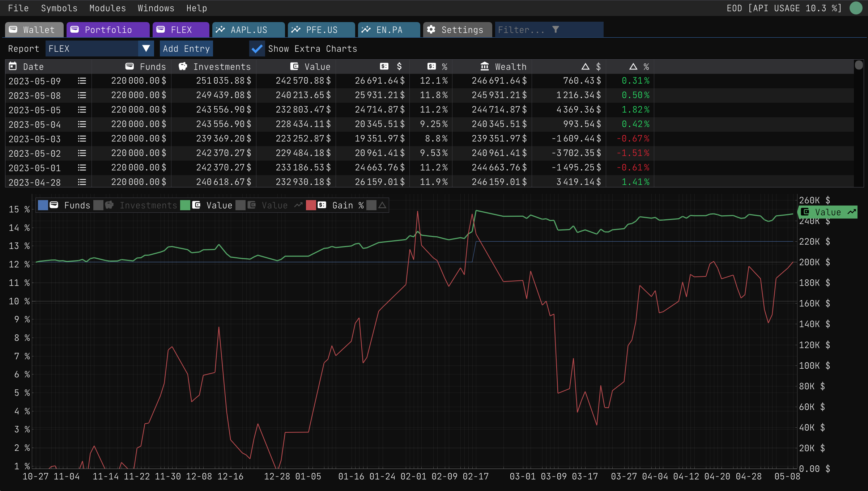Sort by the Investments column header
This screenshot has width=868, height=491.
click(x=214, y=67)
